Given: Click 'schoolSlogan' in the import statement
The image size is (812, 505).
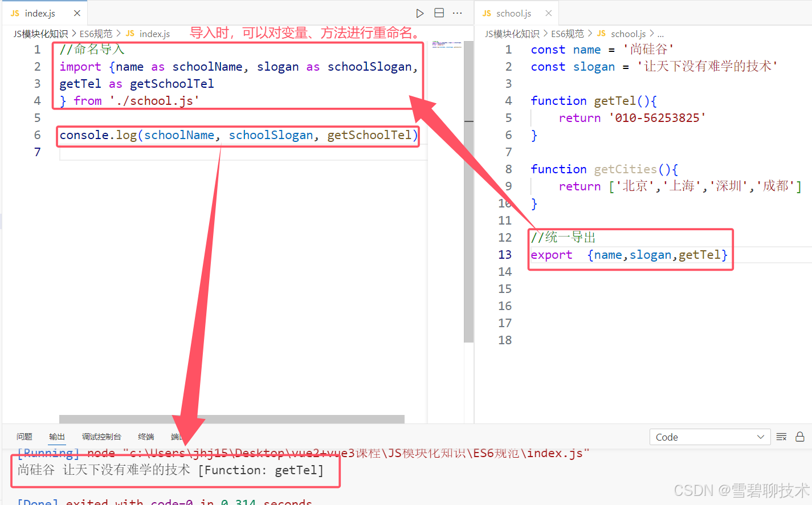Looking at the screenshot, I should click(370, 67).
